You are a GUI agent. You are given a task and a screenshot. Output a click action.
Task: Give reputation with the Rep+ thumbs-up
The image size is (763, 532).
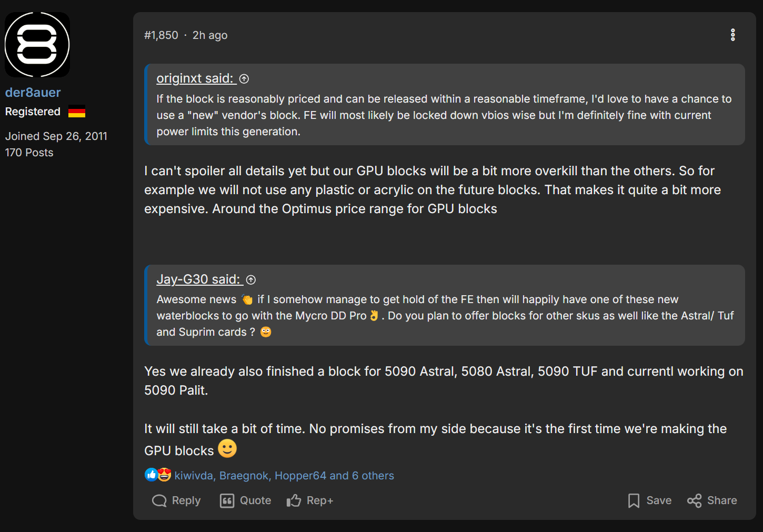294,500
